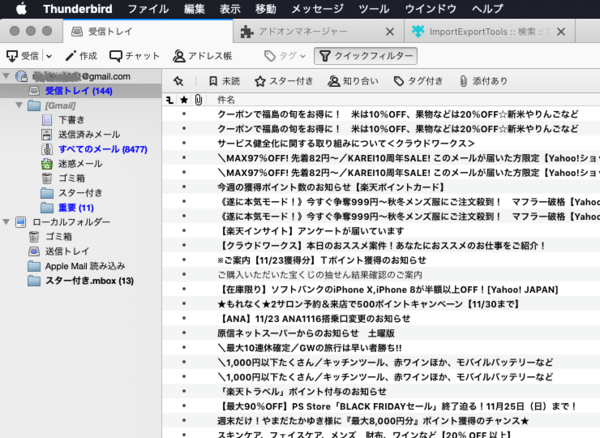The height and width of the screenshot is (438, 600).
Task: Sort by the star column header
Action: (184, 100)
